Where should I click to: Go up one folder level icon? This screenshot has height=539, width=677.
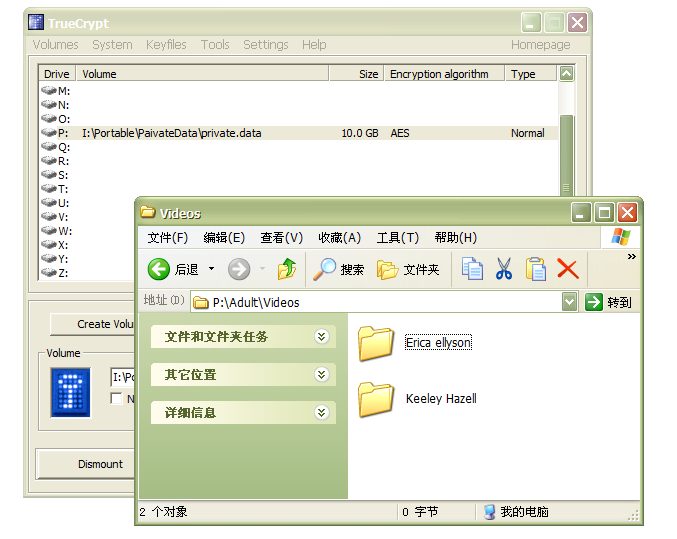click(x=287, y=269)
